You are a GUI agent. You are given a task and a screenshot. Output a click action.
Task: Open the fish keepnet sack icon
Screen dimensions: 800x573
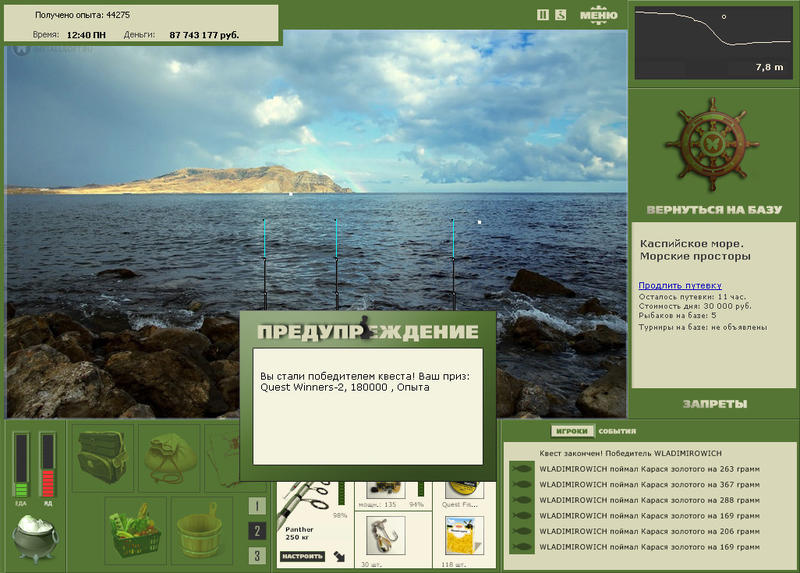click(170, 458)
